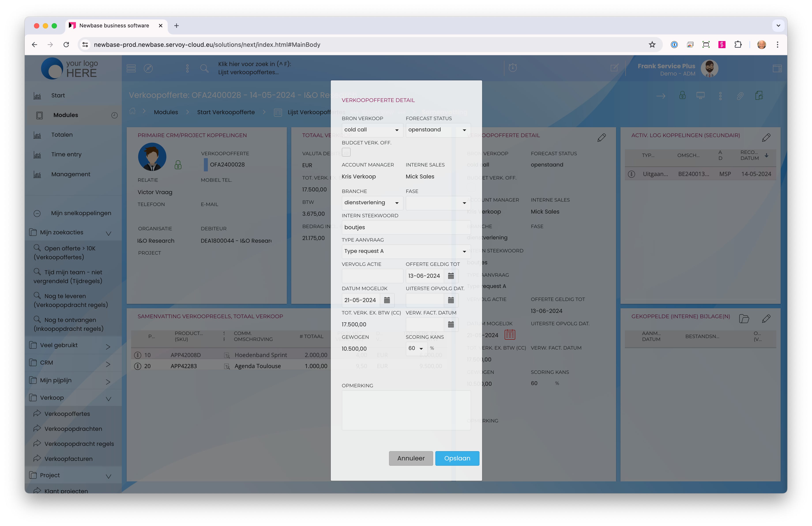Open calendar picker for Datum Mogelijk
Image resolution: width=812 pixels, height=526 pixels.
coord(387,300)
